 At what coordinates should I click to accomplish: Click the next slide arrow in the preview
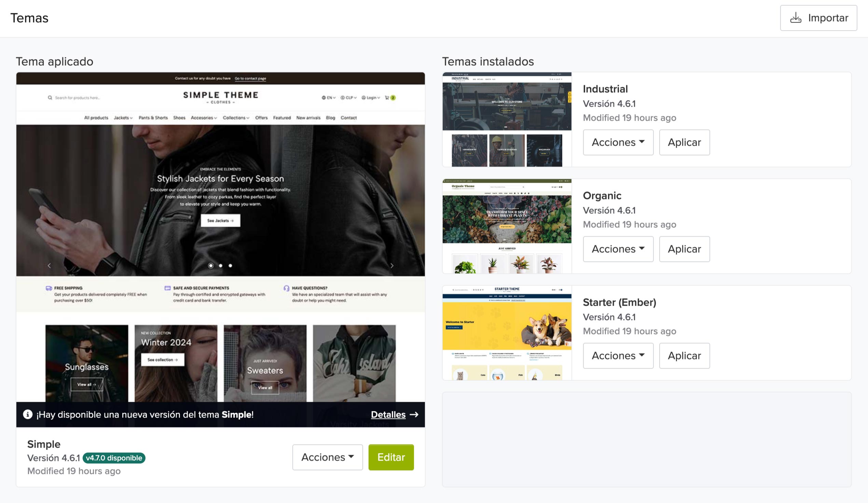click(x=391, y=265)
